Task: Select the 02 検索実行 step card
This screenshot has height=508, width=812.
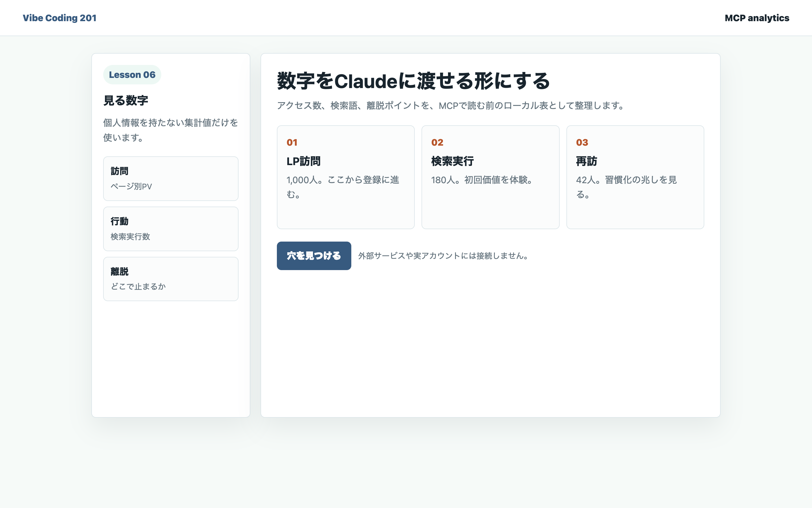Action: coord(490,177)
